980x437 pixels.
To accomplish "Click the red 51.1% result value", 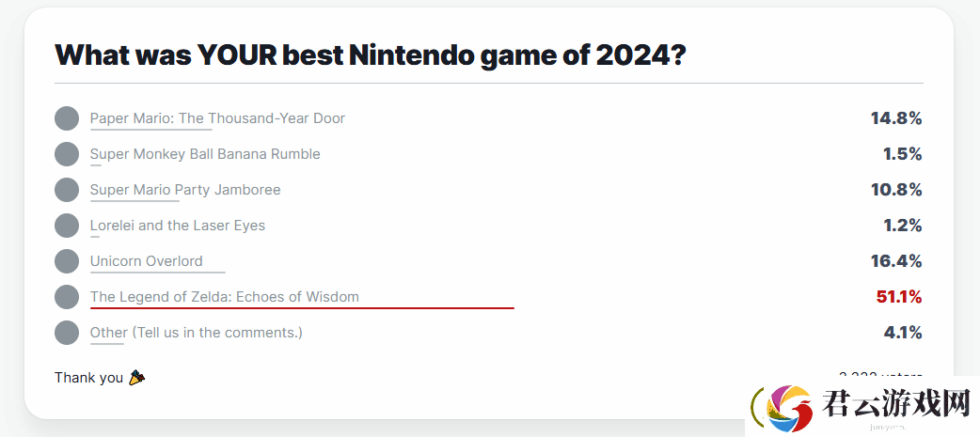I will point(899,297).
